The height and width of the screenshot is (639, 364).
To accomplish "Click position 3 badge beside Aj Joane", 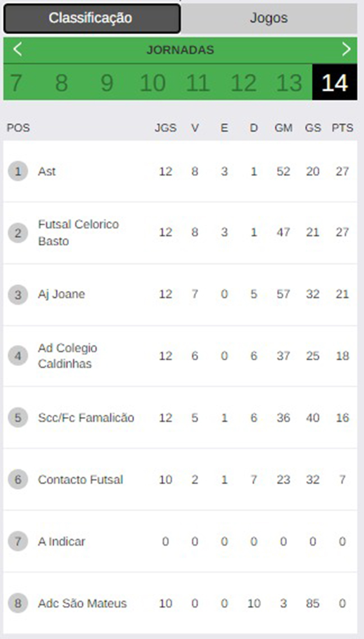I will click(x=18, y=295).
